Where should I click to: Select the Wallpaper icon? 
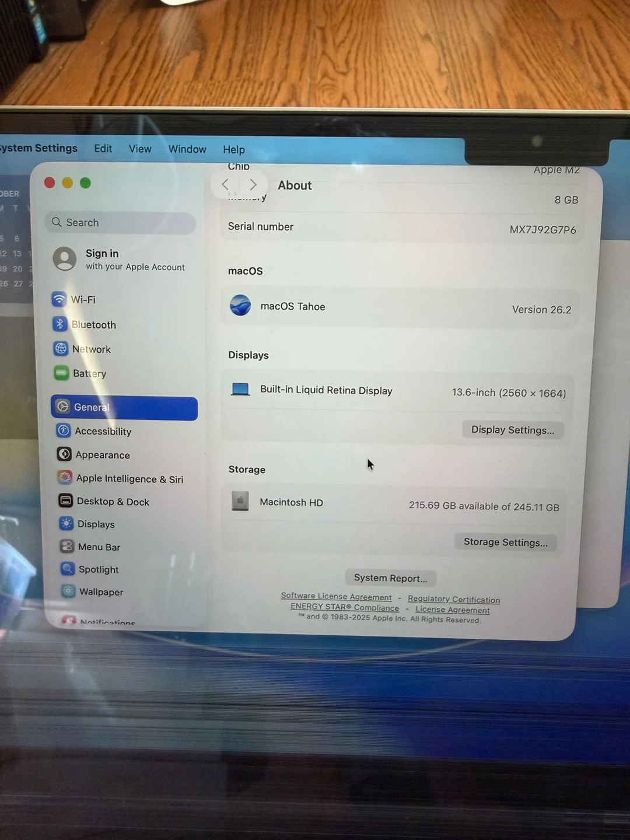coord(68,591)
